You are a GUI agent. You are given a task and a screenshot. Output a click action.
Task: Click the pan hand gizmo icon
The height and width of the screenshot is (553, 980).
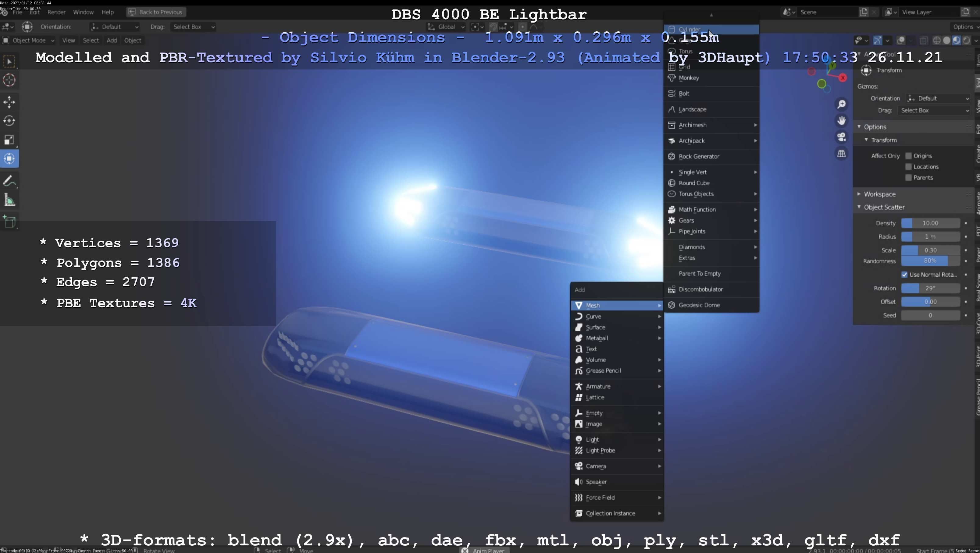(x=842, y=121)
